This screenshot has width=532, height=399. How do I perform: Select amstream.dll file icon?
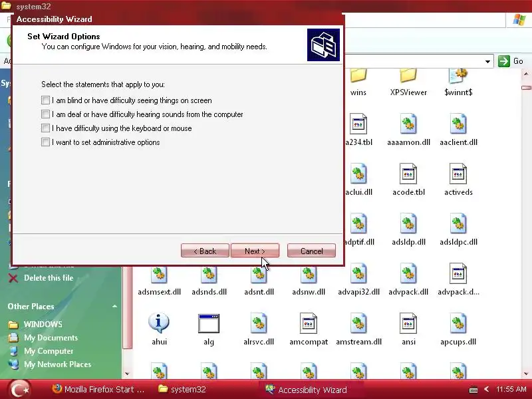point(358,323)
